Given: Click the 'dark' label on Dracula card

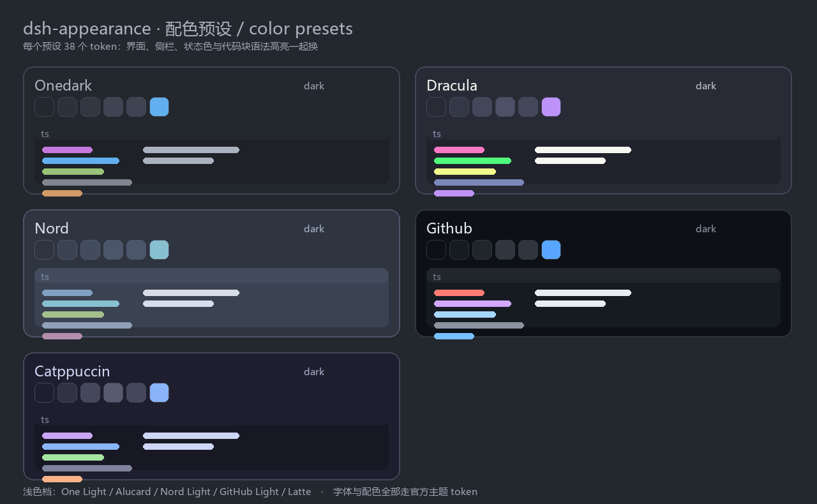Looking at the screenshot, I should pyautogui.click(x=706, y=86).
